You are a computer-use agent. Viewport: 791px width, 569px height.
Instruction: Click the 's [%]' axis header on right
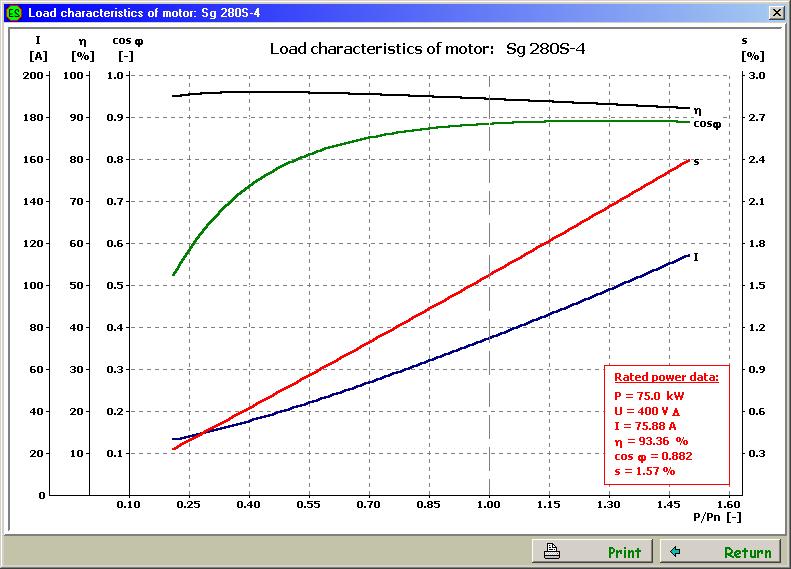coord(753,48)
